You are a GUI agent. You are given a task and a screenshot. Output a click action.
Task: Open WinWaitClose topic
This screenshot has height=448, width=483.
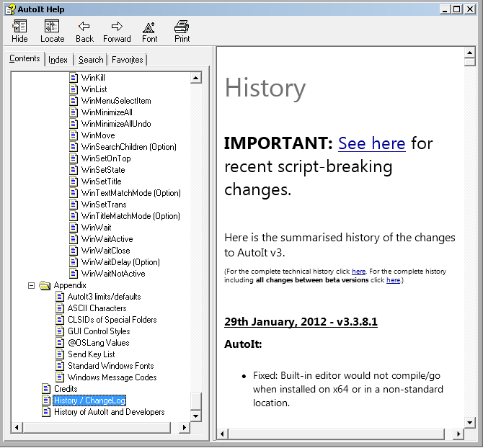106,251
